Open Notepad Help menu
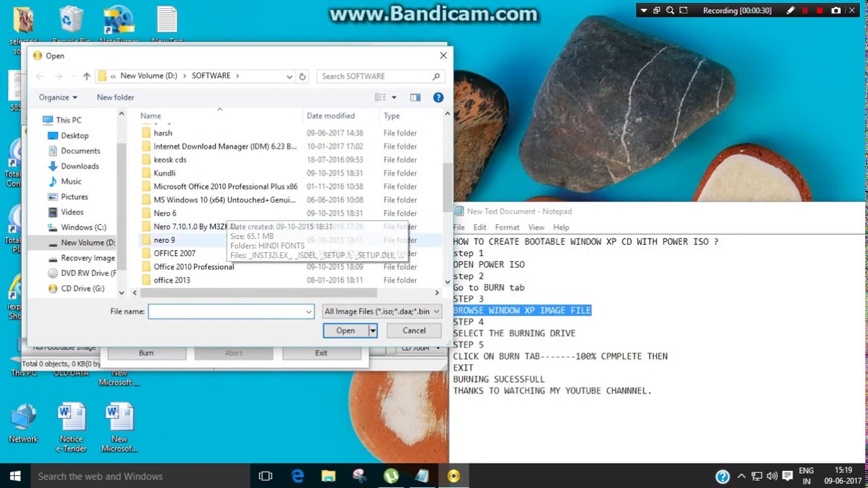The width and height of the screenshot is (868, 488). tap(561, 227)
